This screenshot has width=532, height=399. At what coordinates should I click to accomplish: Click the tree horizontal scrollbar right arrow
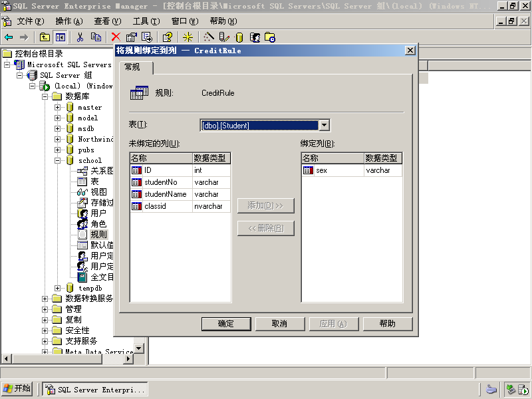click(x=128, y=358)
